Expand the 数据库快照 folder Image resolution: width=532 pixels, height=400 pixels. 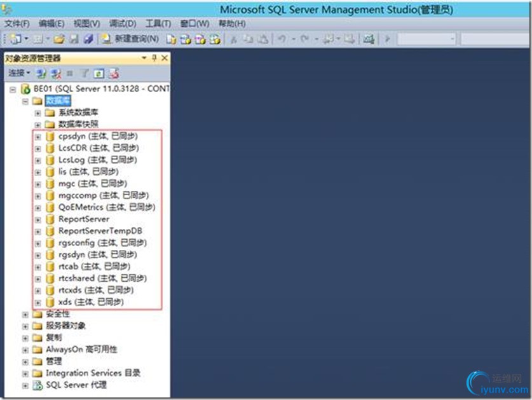coord(38,125)
